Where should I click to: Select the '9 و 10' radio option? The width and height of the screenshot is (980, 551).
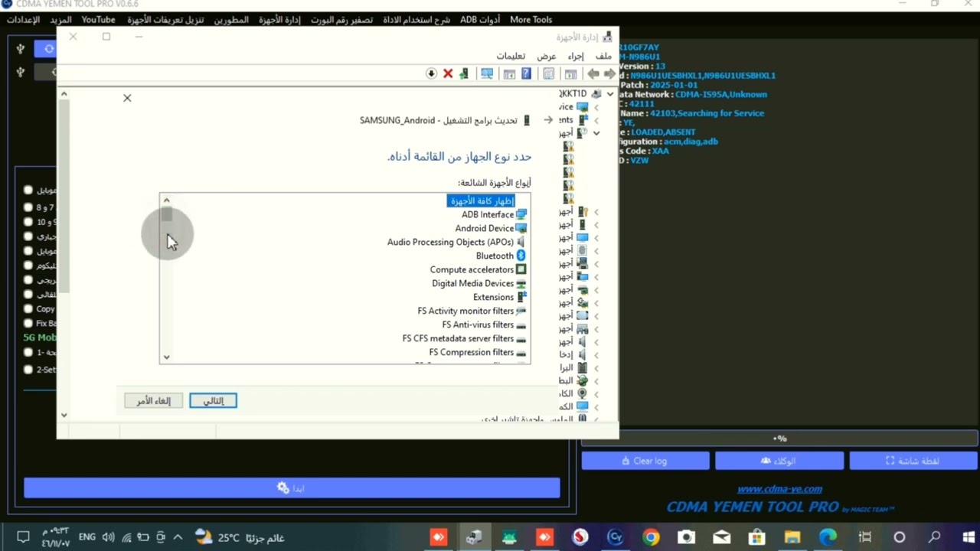(28, 222)
